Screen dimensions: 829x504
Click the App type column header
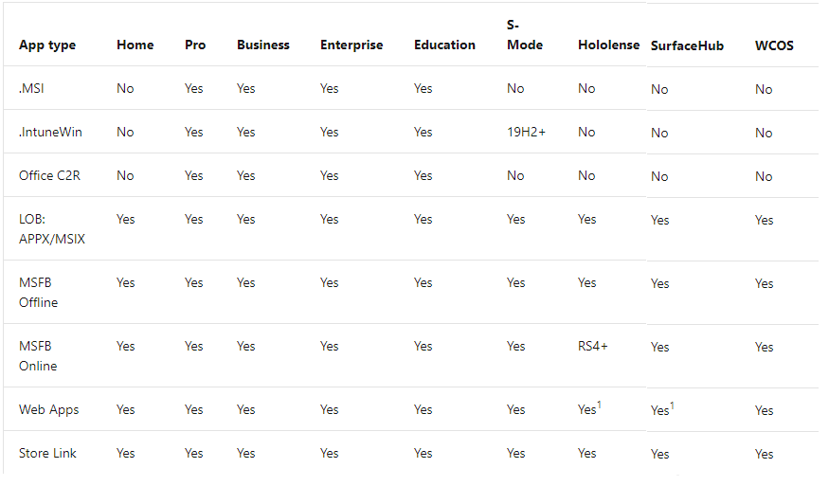(47, 45)
